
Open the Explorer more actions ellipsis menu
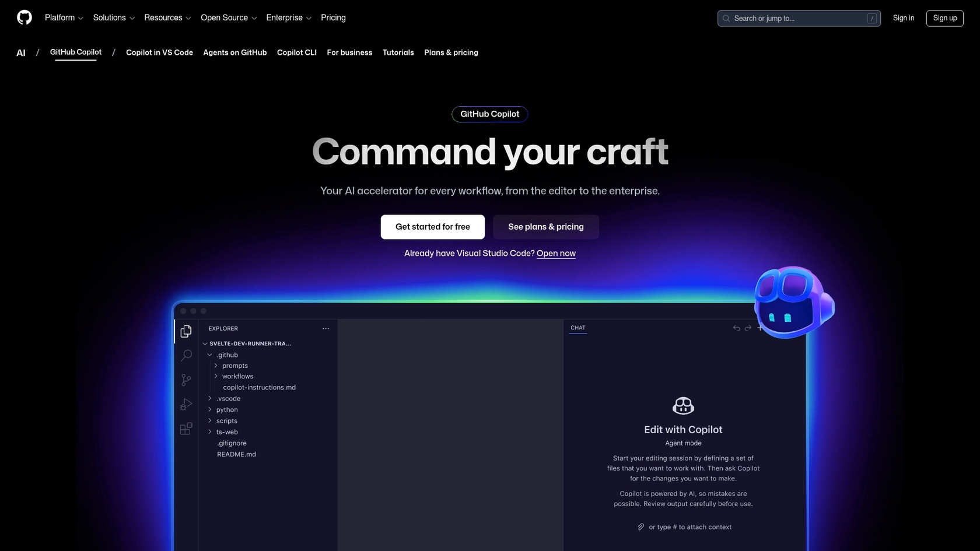pos(325,328)
